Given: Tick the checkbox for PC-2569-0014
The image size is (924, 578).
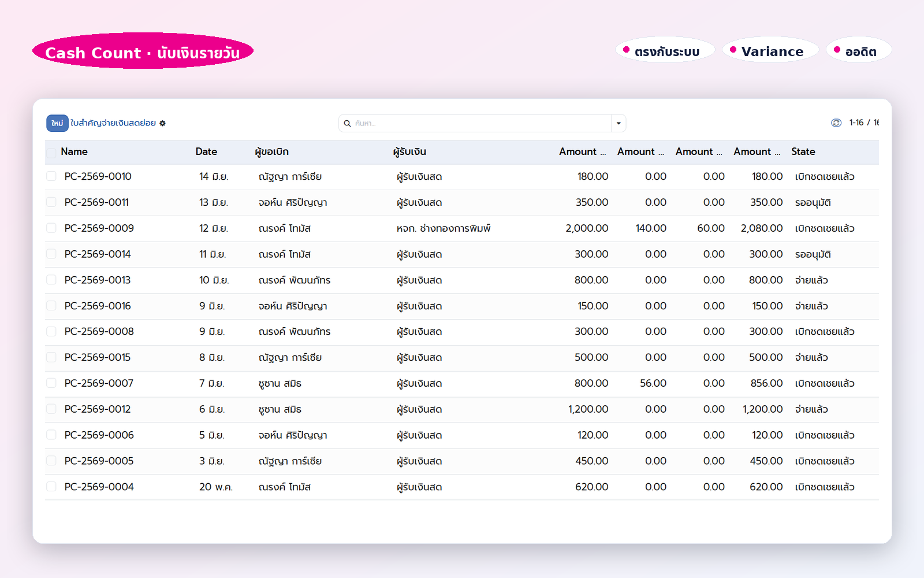Looking at the screenshot, I should pos(51,254).
